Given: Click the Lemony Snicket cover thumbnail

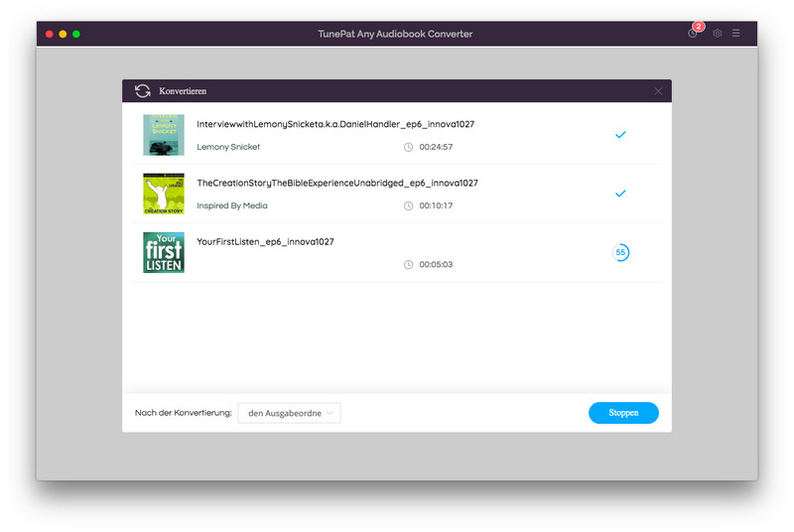Looking at the screenshot, I should click(164, 135).
